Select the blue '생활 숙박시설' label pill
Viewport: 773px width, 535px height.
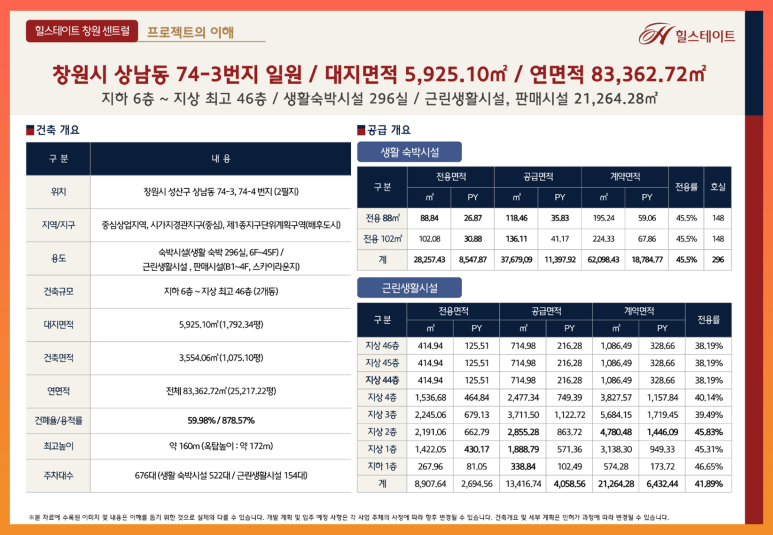tap(409, 152)
